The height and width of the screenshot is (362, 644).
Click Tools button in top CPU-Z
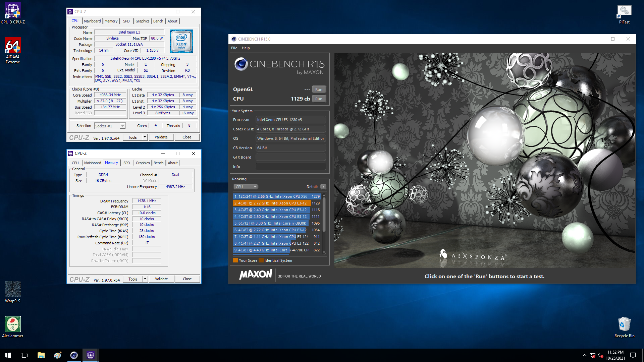132,137
